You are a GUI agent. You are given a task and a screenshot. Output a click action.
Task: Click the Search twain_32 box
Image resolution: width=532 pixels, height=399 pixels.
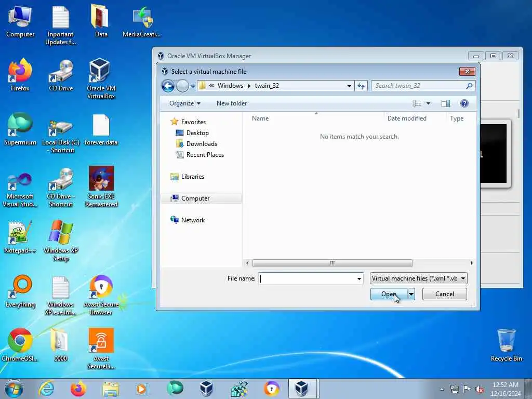[423, 86]
